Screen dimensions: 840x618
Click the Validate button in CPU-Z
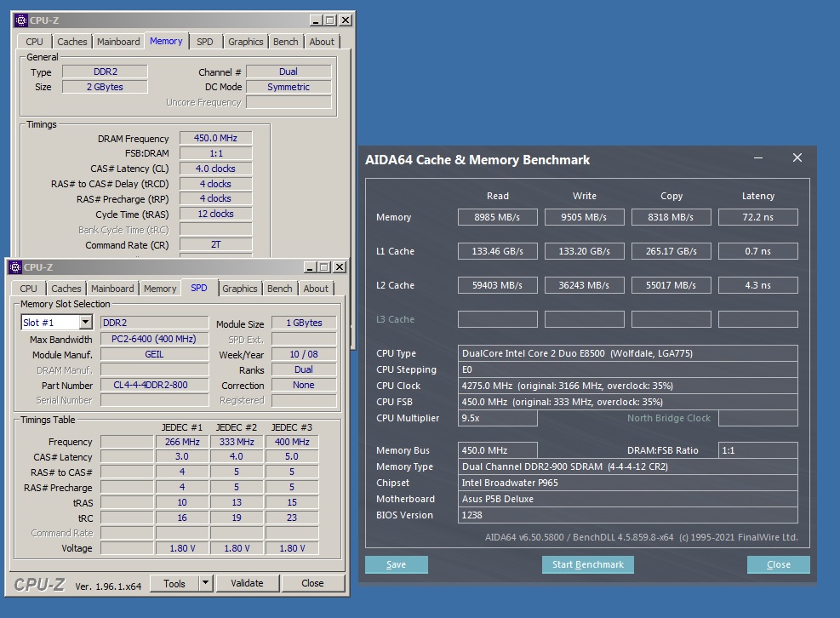tap(247, 583)
